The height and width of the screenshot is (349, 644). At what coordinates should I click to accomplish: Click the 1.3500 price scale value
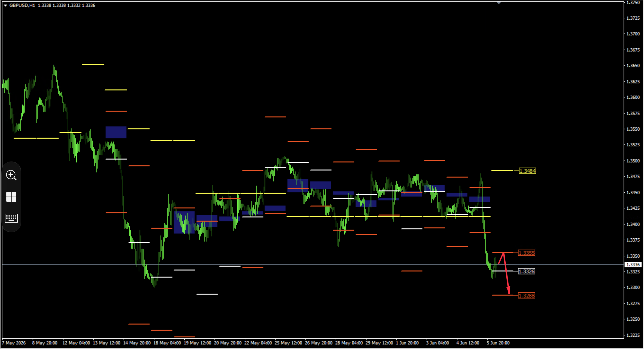pos(633,161)
